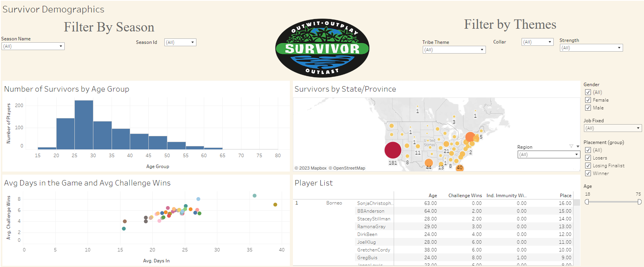Grab the Age slider minimum handle

pyautogui.click(x=587, y=202)
